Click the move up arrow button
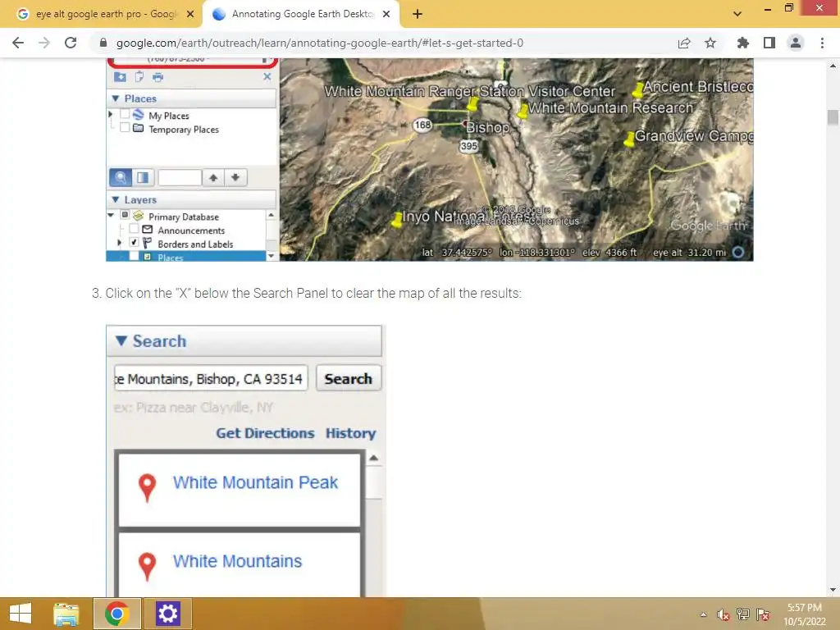Image resolution: width=840 pixels, height=630 pixels. [213, 177]
